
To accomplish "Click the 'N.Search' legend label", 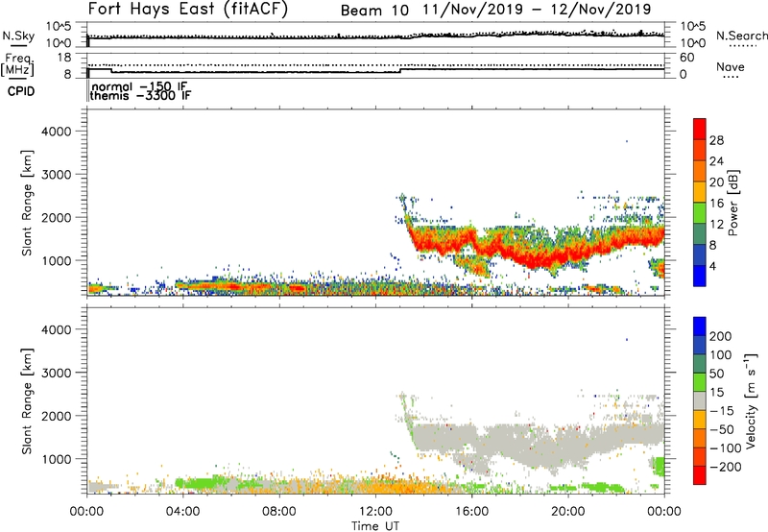I will 741,36.
